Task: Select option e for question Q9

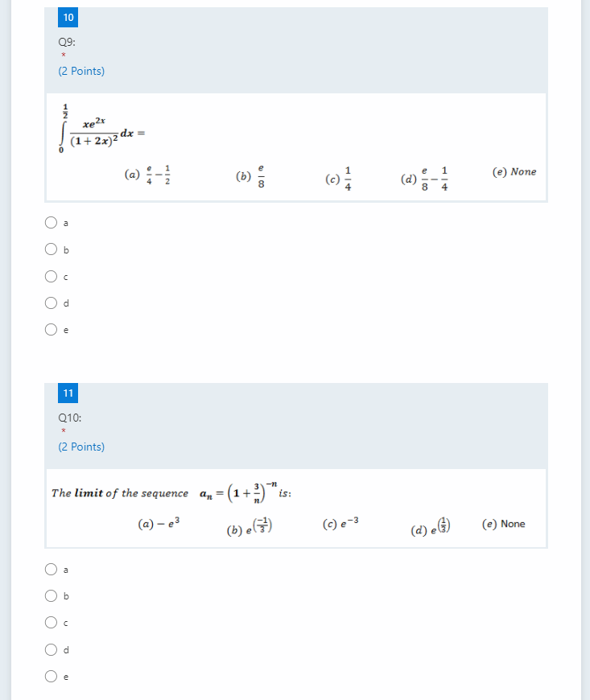Action: [x=51, y=329]
